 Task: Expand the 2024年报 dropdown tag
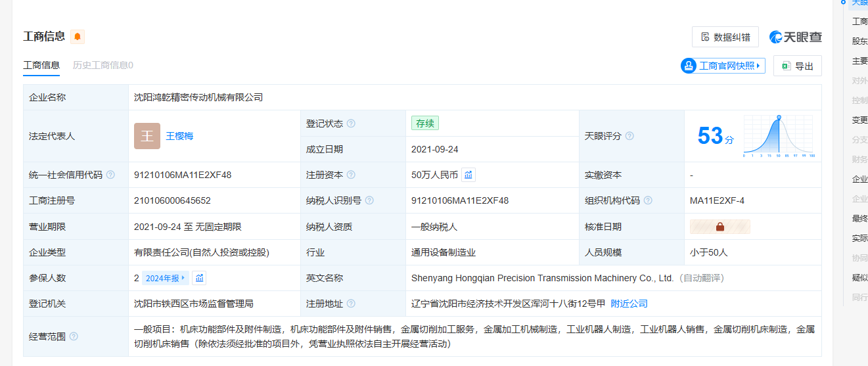pos(165,278)
